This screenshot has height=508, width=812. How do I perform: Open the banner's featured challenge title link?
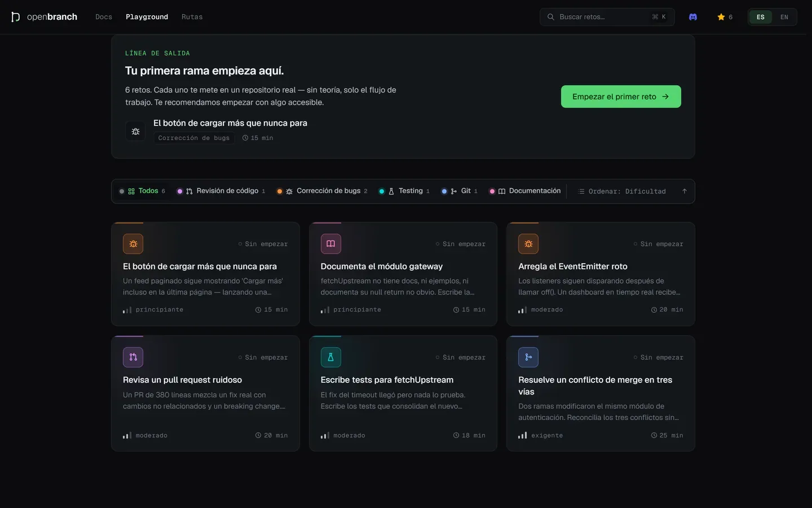(230, 123)
